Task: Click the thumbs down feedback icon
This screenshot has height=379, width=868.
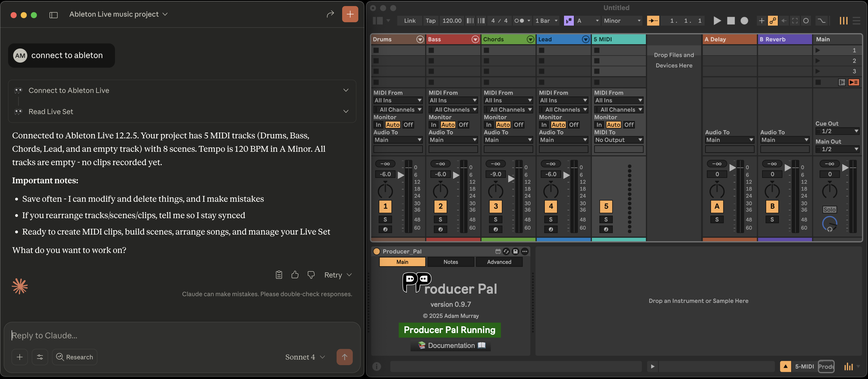Action: [x=311, y=275]
